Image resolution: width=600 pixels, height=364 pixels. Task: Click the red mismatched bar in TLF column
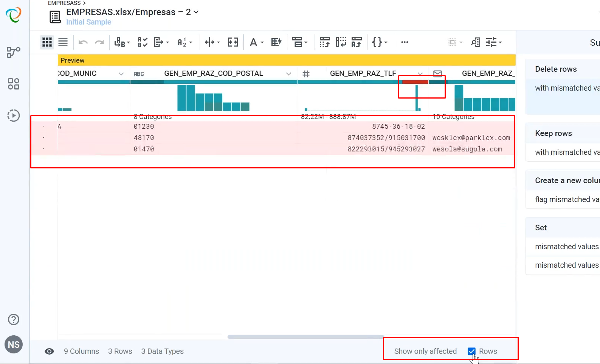coord(415,82)
